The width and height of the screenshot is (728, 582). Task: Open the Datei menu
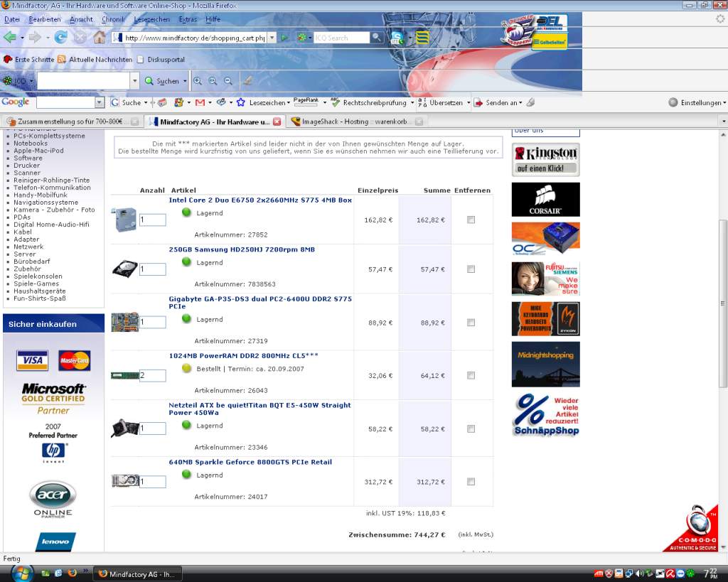tap(11, 19)
